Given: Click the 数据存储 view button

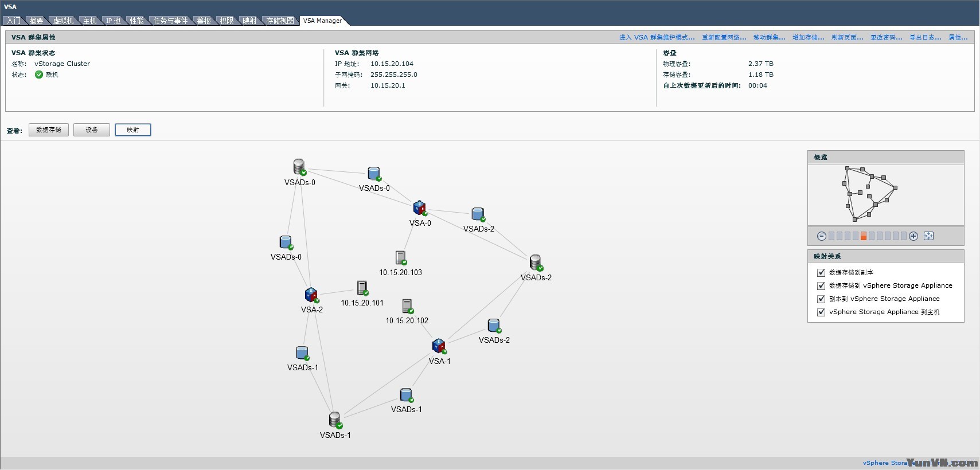Looking at the screenshot, I should click(x=49, y=130).
